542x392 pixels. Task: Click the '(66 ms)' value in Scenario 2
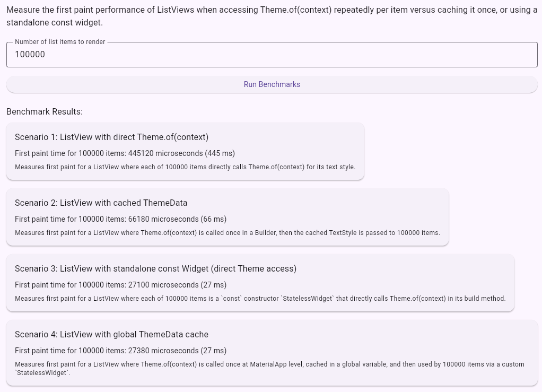[214, 219]
